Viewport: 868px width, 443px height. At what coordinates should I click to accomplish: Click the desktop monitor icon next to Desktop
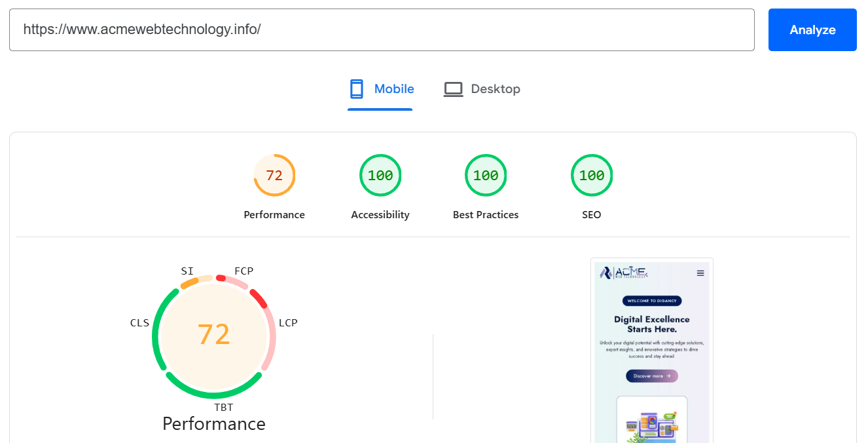point(453,88)
